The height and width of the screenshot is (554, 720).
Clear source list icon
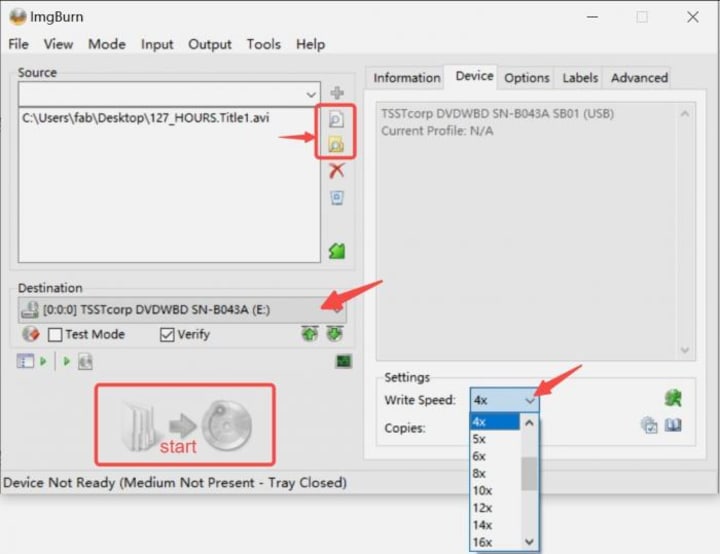[x=337, y=198]
